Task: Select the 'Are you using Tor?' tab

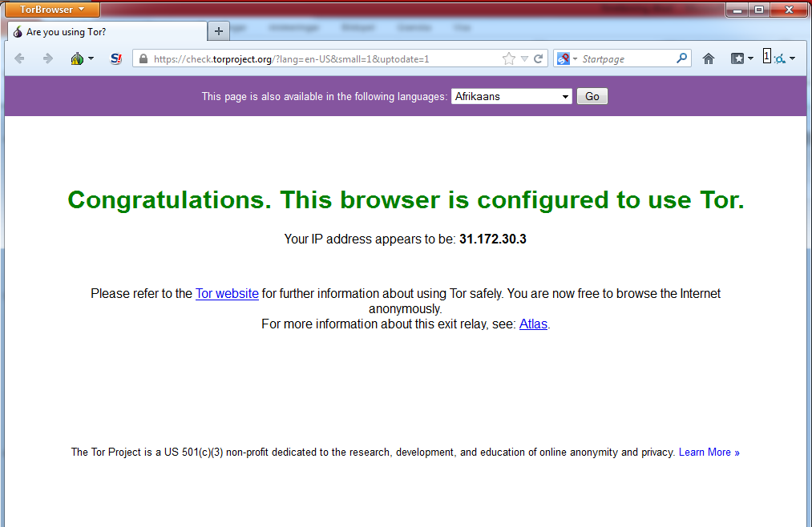Action: pyautogui.click(x=107, y=31)
